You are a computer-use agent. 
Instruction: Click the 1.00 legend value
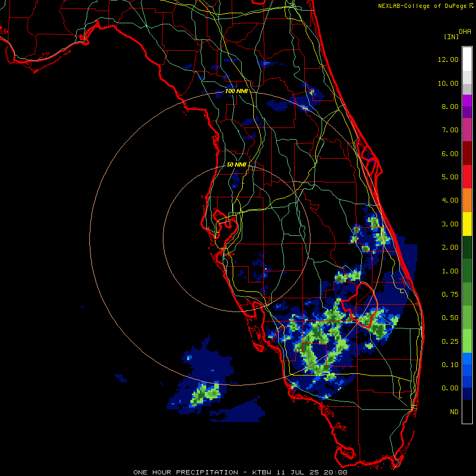coord(450,271)
